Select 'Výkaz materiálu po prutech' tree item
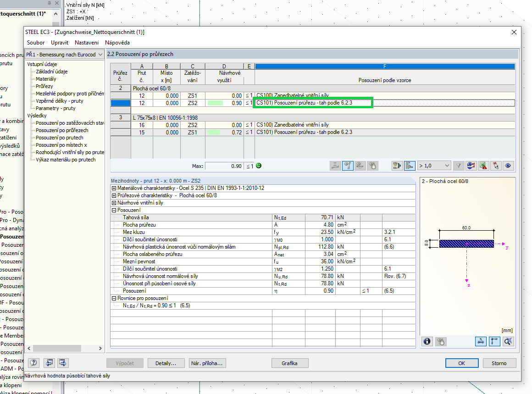 click(66, 160)
